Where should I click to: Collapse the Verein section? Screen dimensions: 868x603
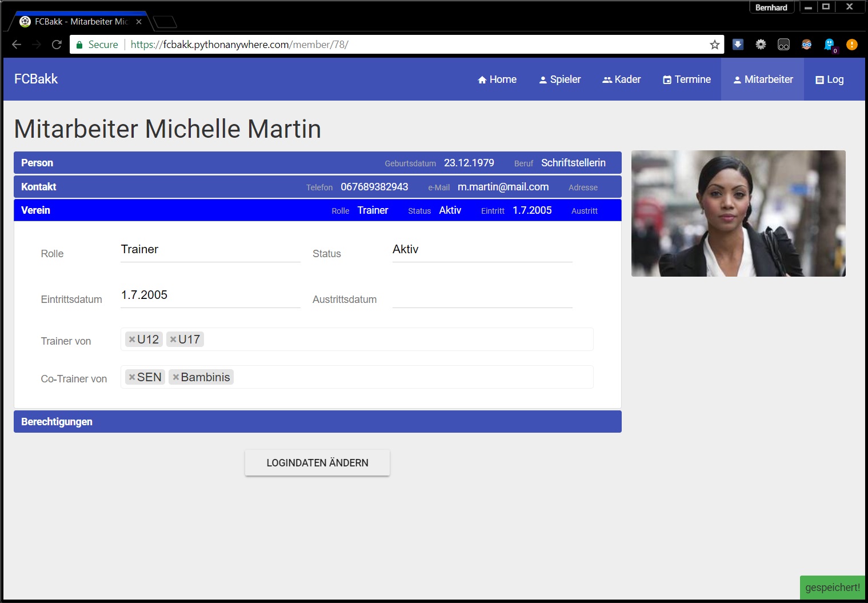point(35,210)
